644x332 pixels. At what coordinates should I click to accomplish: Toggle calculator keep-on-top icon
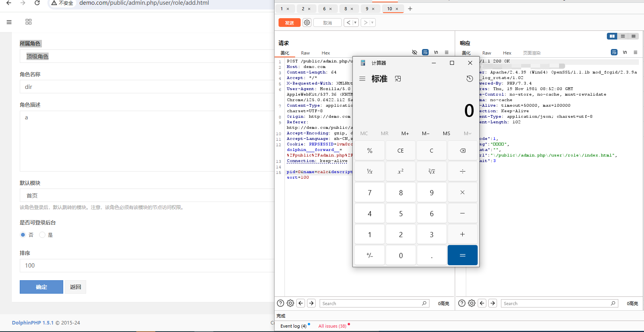pos(398,79)
